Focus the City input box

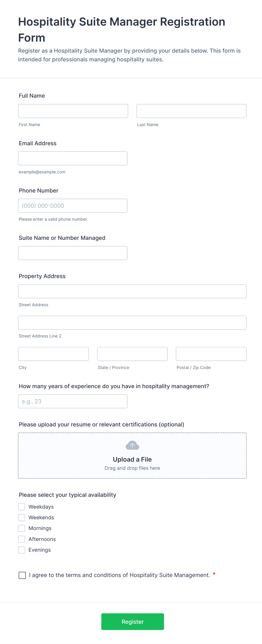[53, 354]
